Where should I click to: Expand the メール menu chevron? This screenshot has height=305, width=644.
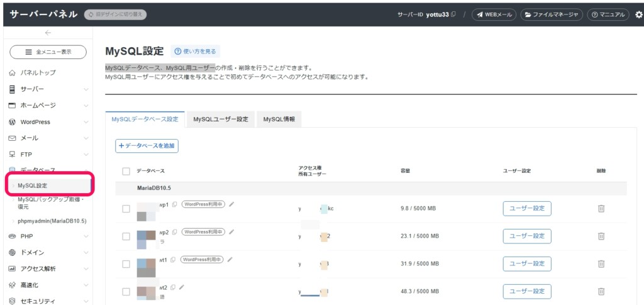tap(86, 138)
